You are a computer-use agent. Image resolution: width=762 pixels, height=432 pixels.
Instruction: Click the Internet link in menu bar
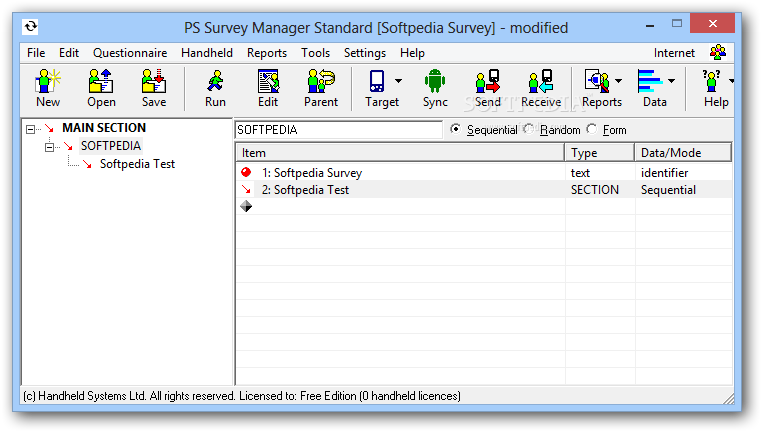674,53
